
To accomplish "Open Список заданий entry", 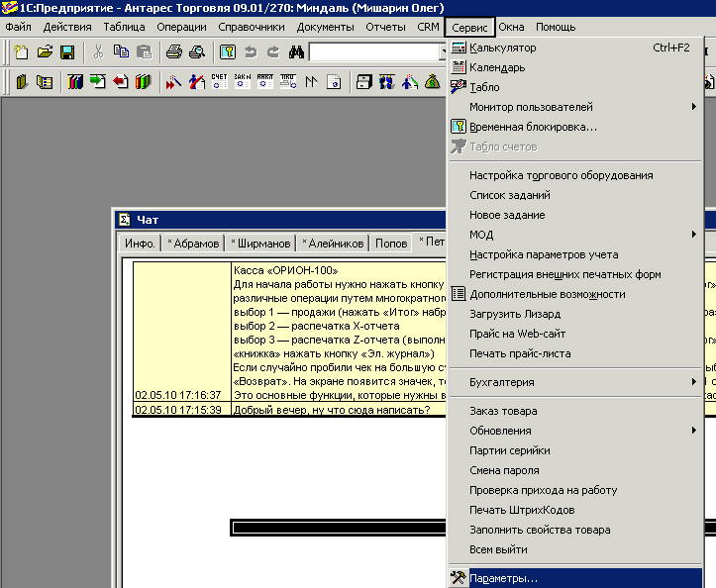I will tap(575, 195).
